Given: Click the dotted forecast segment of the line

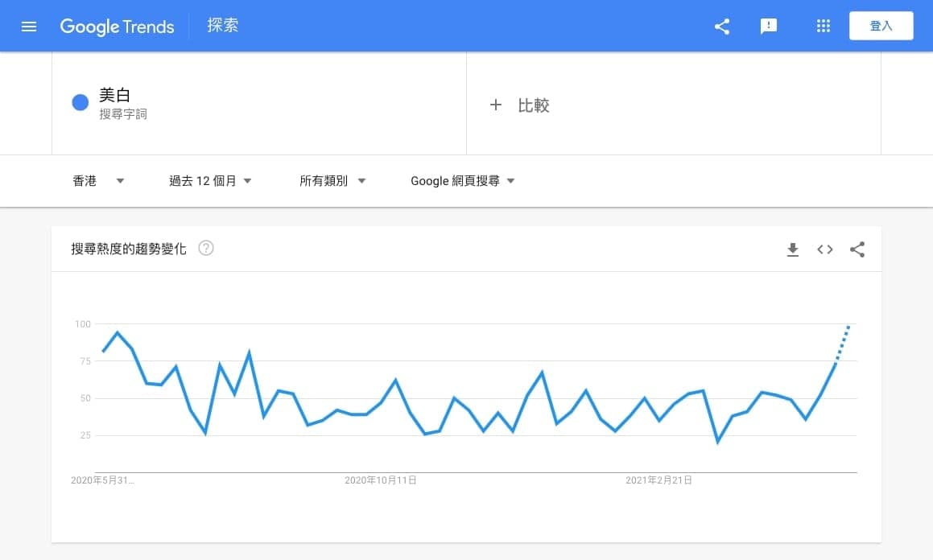Looking at the screenshot, I should click(x=842, y=344).
